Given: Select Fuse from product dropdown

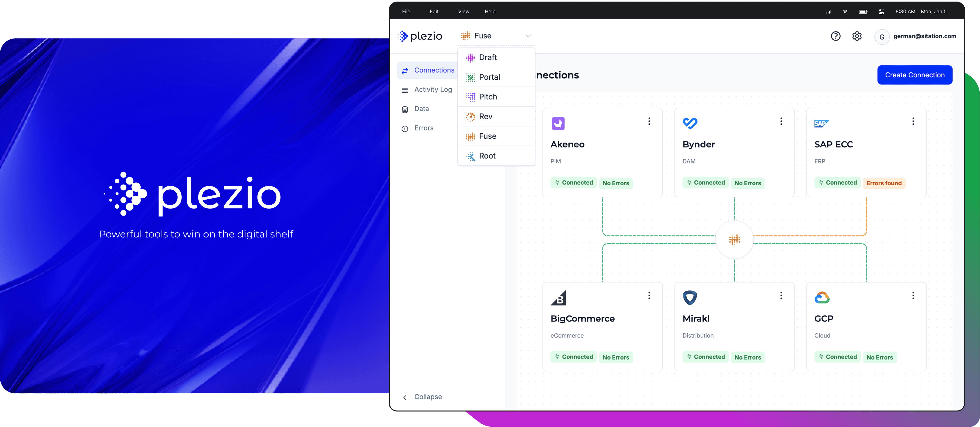Looking at the screenshot, I should coord(496,136).
